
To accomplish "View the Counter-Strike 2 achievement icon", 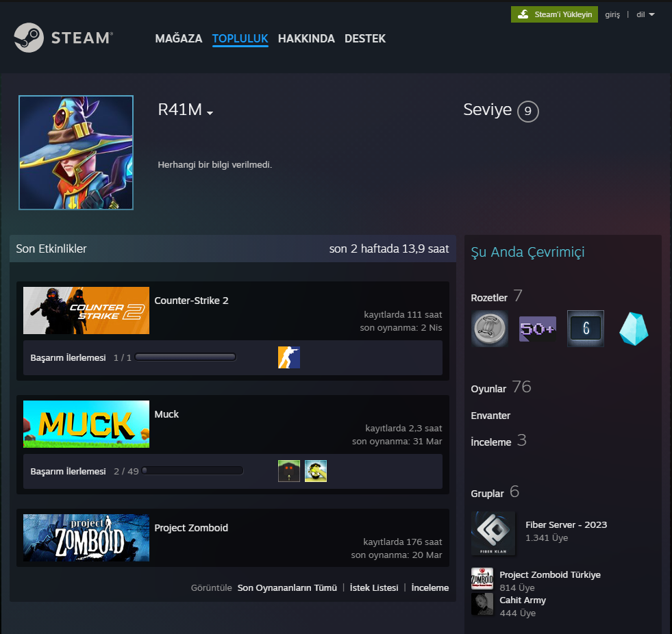I will point(289,357).
